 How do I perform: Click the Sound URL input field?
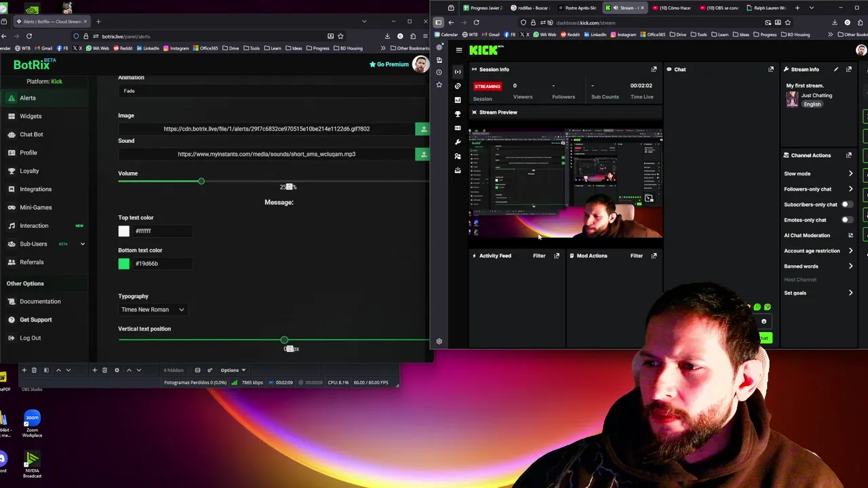click(267, 155)
